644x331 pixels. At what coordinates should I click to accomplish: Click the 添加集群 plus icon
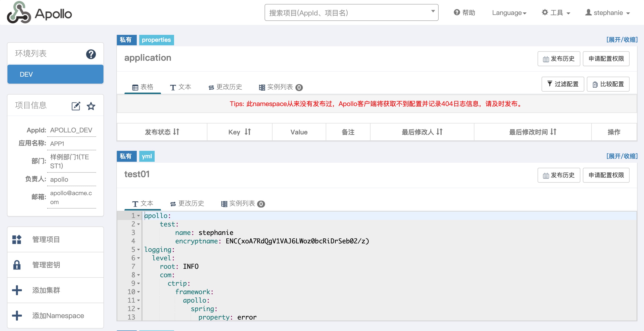[16, 290]
